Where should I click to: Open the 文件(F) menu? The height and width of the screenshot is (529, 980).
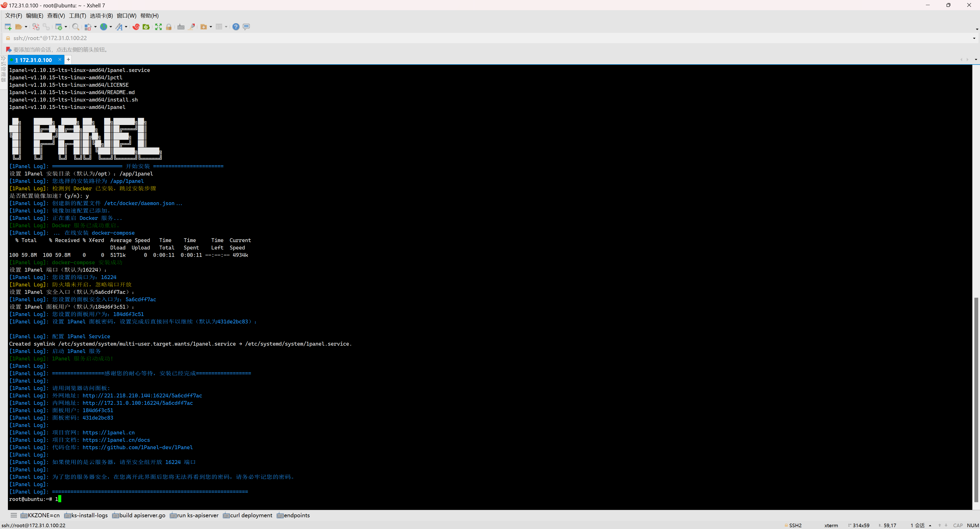[x=14, y=16]
